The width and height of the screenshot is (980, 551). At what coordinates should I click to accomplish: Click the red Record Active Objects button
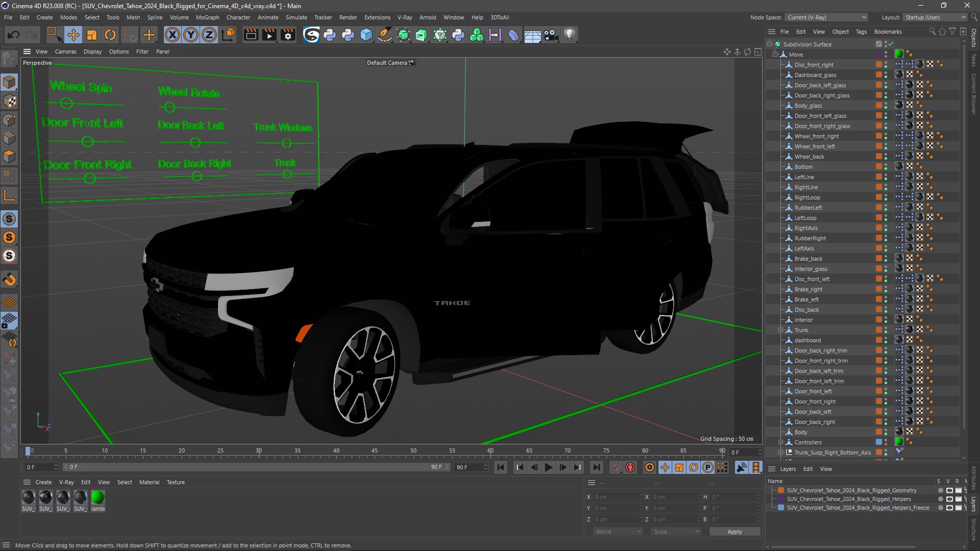[x=631, y=467]
